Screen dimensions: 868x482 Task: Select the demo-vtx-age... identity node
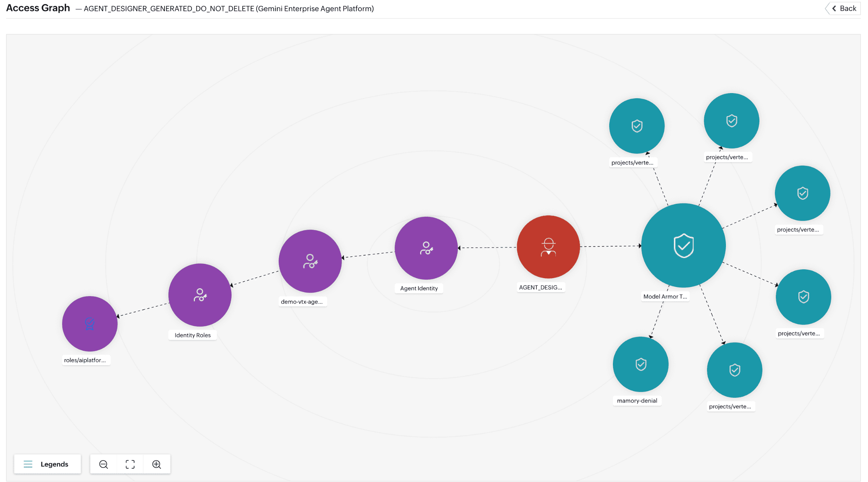[310, 261]
